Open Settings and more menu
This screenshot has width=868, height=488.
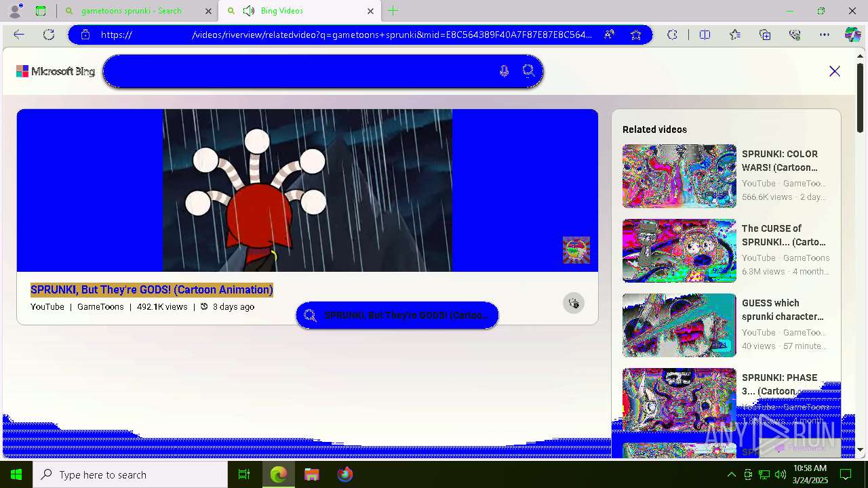(825, 35)
